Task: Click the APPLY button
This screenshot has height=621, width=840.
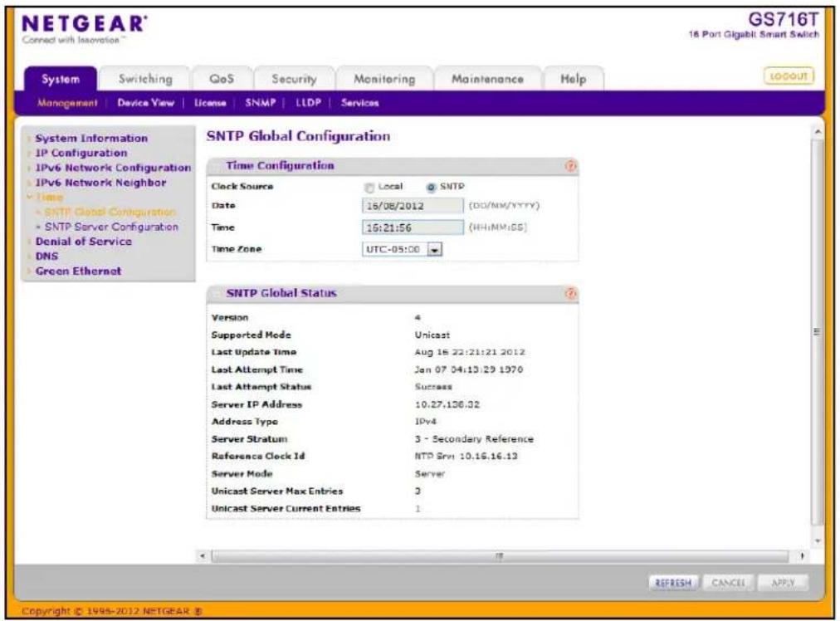Action: [x=783, y=583]
